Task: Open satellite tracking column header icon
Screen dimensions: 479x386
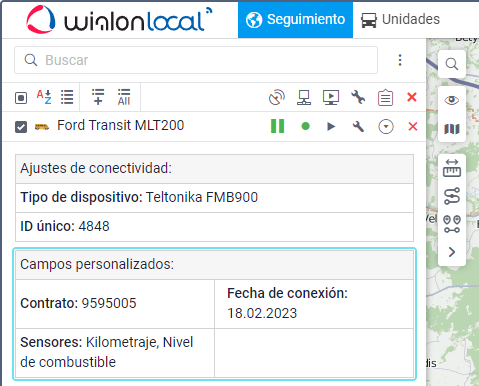Action: coord(277,98)
